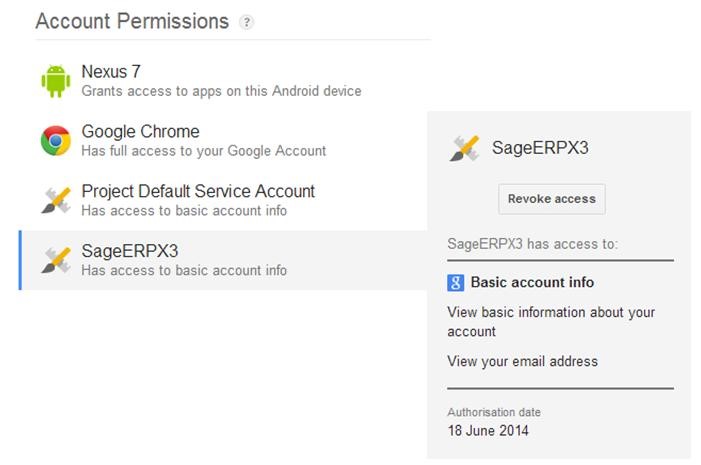The height and width of the screenshot is (465, 701).
Task: Click the Google Chrome logo icon
Action: tap(56, 141)
